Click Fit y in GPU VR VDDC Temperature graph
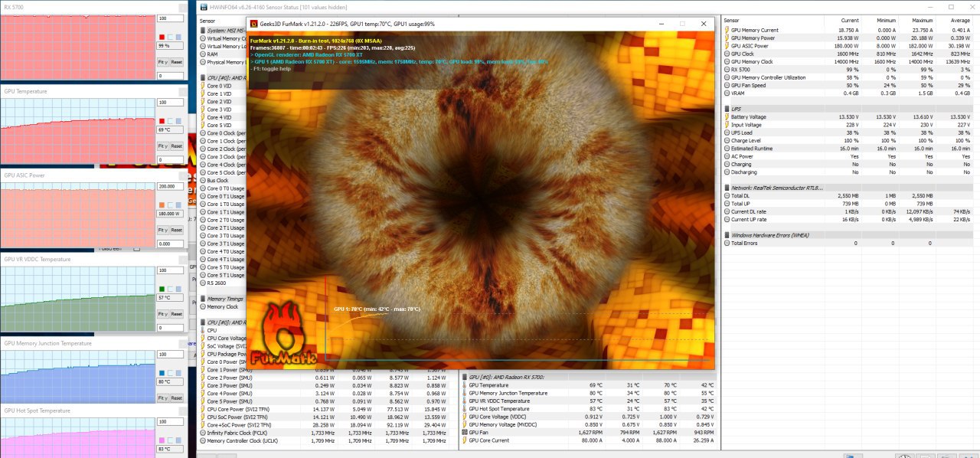 click(x=162, y=313)
